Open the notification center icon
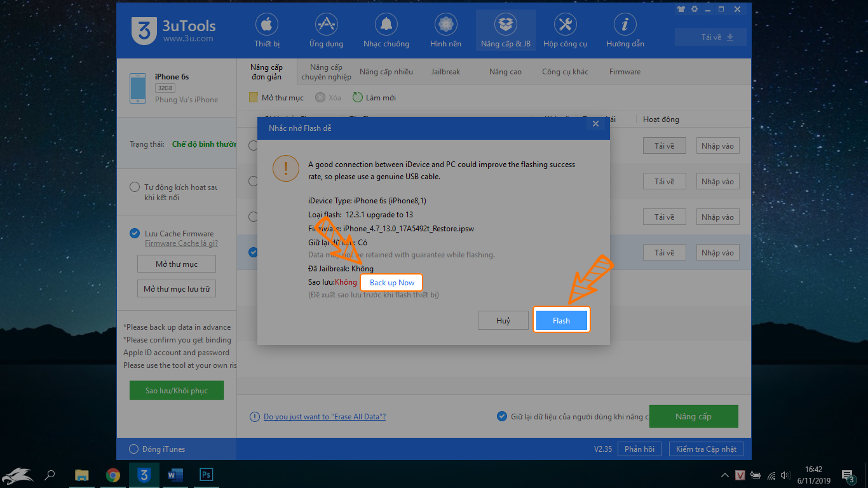Image resolution: width=868 pixels, height=488 pixels. [848, 475]
